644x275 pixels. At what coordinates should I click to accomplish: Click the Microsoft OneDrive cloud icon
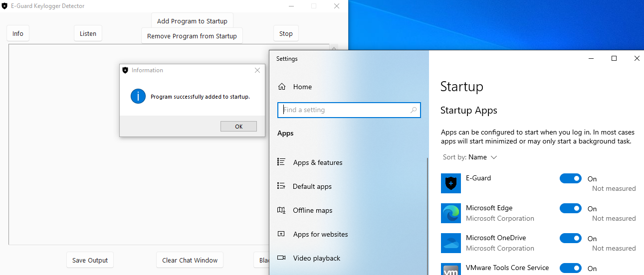(x=451, y=243)
